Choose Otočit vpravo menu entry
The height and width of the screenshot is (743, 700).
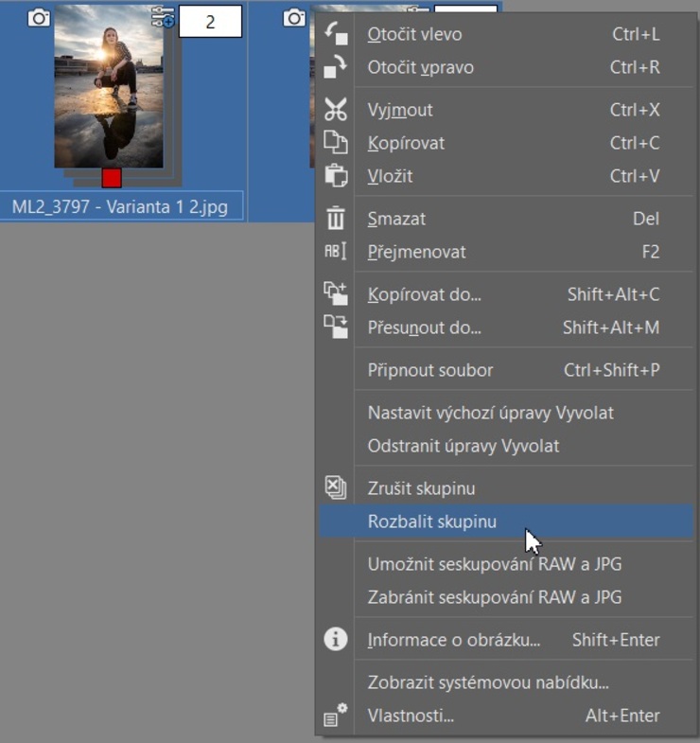506,67
